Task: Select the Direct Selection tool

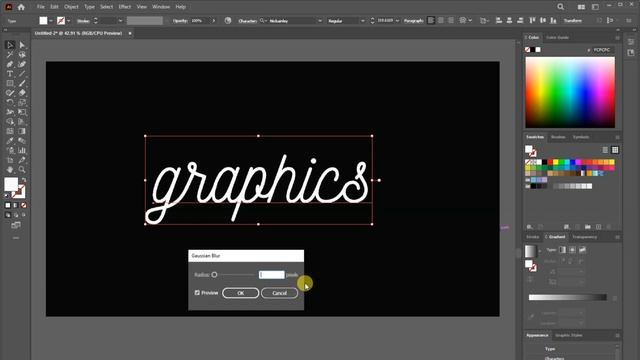Action: tap(22, 45)
